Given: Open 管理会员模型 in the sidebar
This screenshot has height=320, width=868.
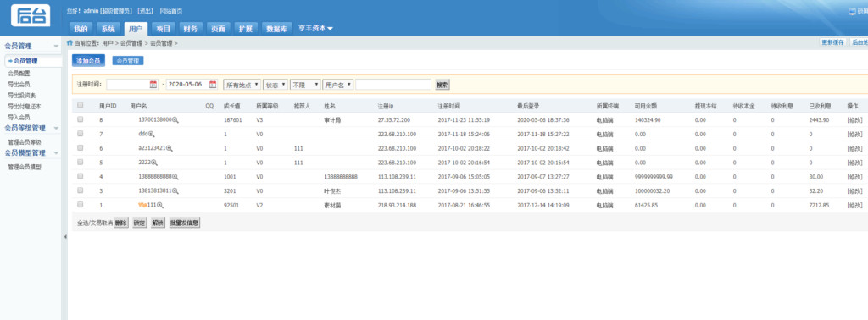Looking at the screenshot, I should coord(25,167).
